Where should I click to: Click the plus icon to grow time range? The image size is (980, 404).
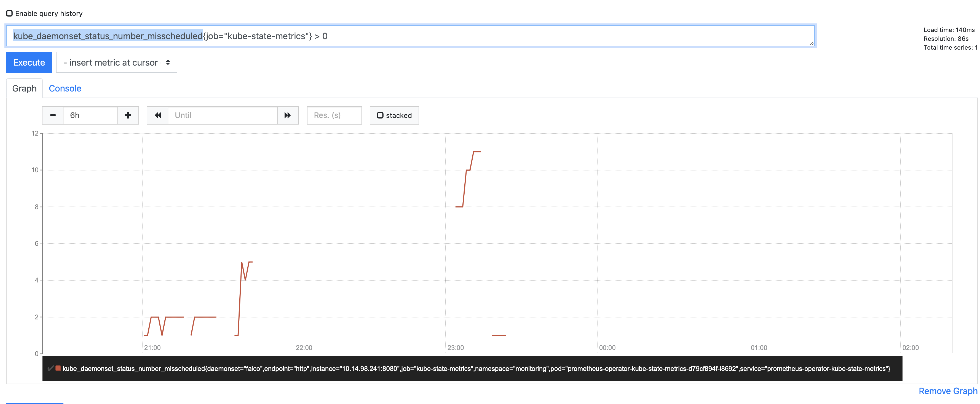pyautogui.click(x=128, y=115)
